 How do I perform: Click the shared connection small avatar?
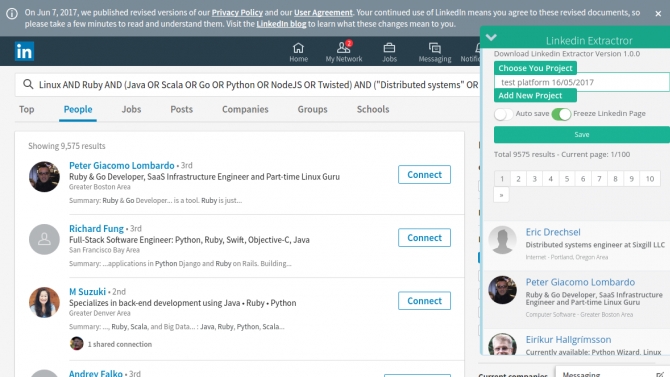coord(76,344)
